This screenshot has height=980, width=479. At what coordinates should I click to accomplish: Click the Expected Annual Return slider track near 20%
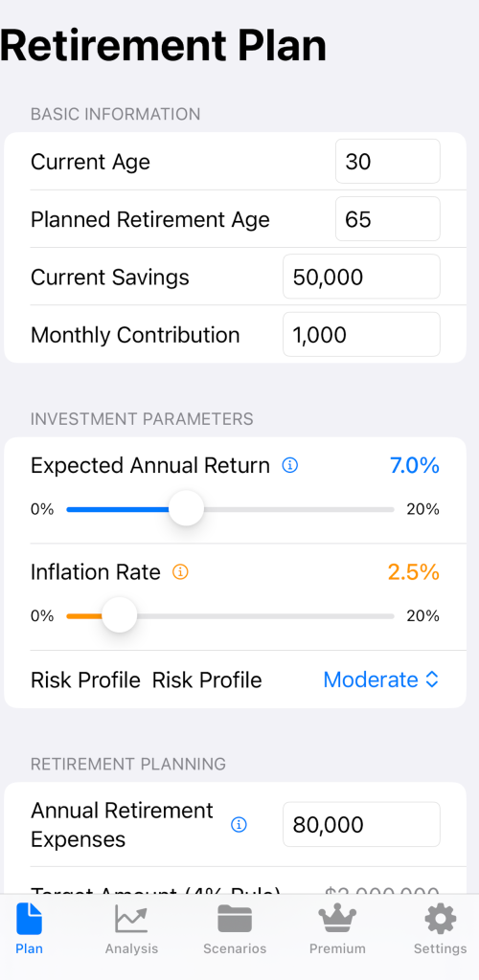click(x=386, y=509)
